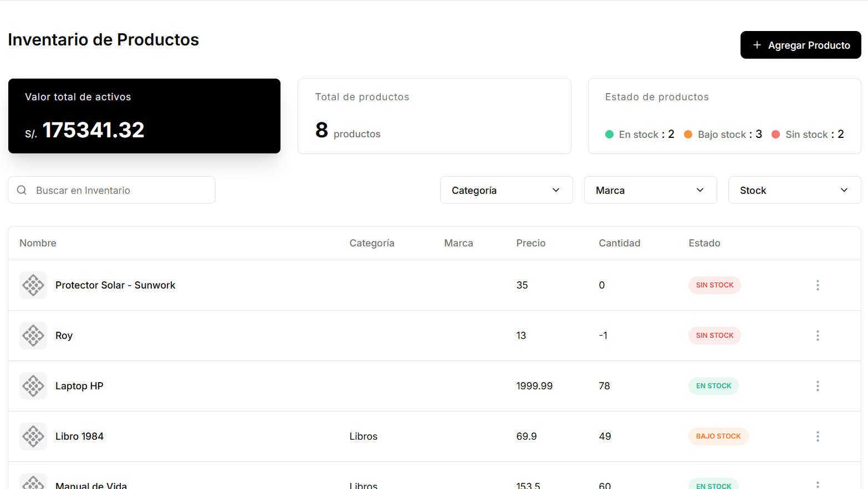Click the search magnifier icon

(x=22, y=190)
